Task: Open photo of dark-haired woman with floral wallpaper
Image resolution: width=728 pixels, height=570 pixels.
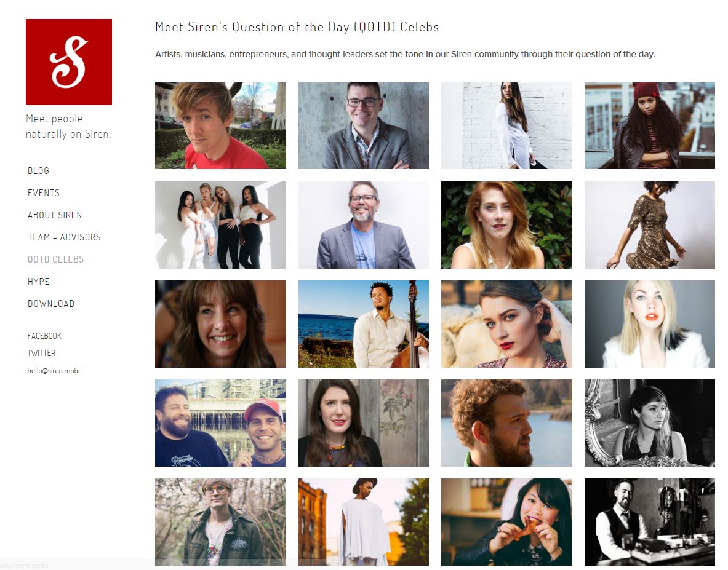Action: click(x=364, y=423)
